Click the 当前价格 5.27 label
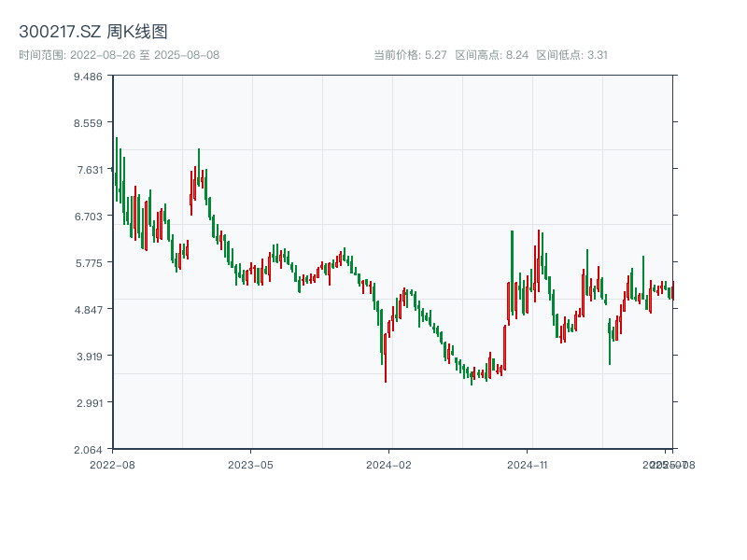 [410, 55]
